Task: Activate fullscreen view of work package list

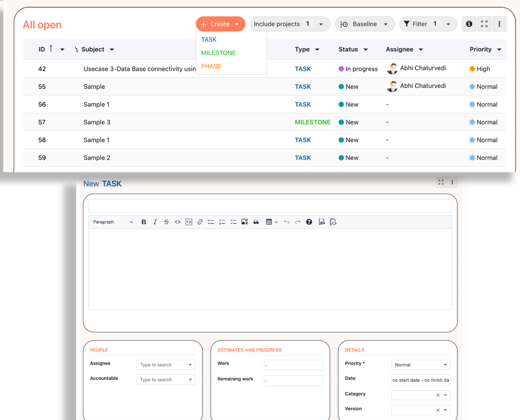Action: point(484,24)
